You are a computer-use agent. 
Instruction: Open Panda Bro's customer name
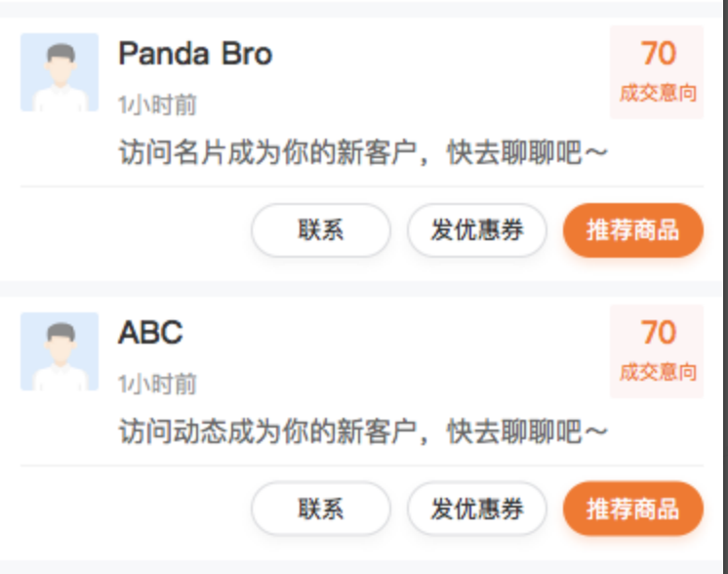point(195,54)
